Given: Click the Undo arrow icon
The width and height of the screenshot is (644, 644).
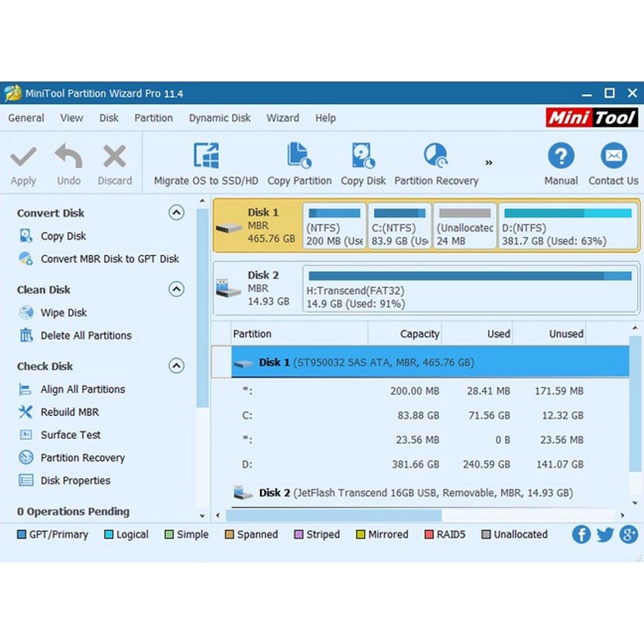Looking at the screenshot, I should (68, 156).
